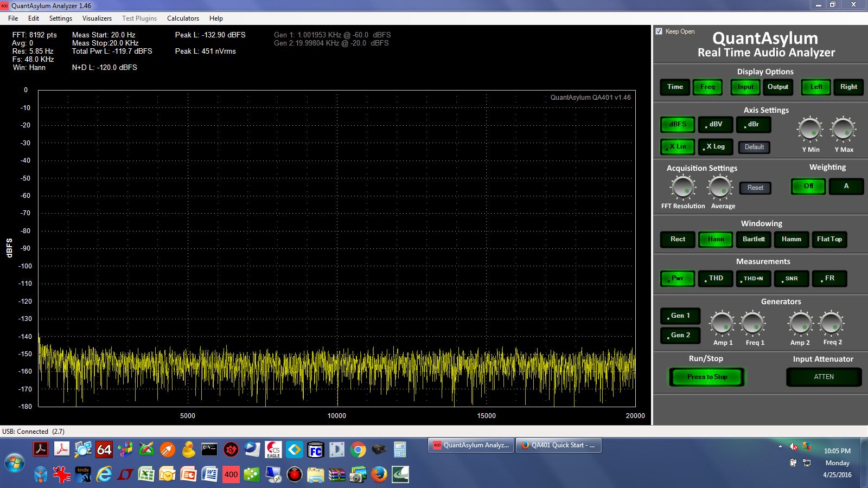Click the Press to Stop button
Image resolution: width=868 pixels, height=488 pixels.
[707, 377]
